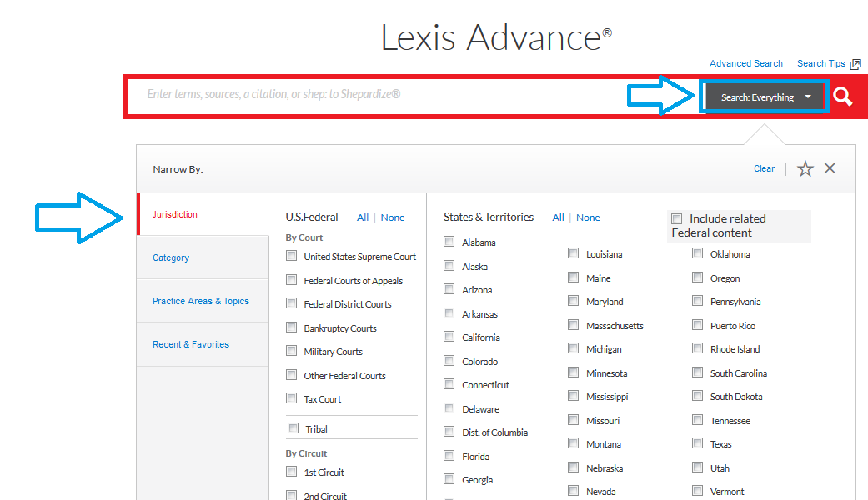Check the Military Courts checkbox
Viewport: 868px width, 500px height.
pos(291,352)
